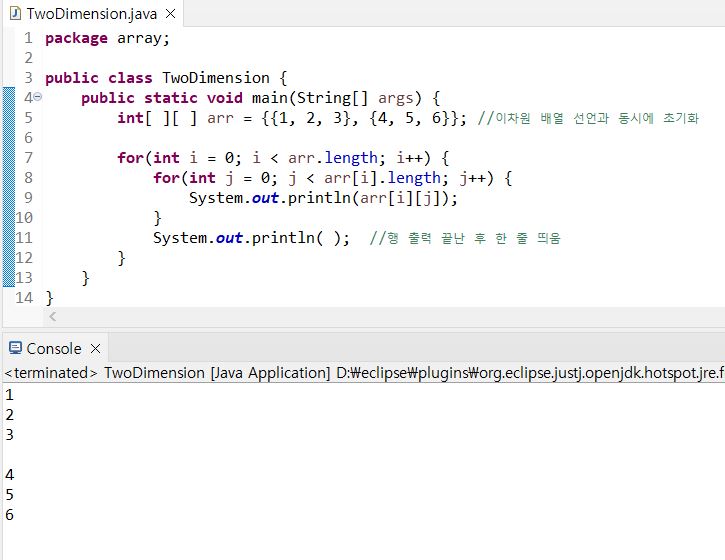Click the italic 'out' on line 9
Image resolution: width=725 pixels, height=560 pixels.
pos(265,198)
